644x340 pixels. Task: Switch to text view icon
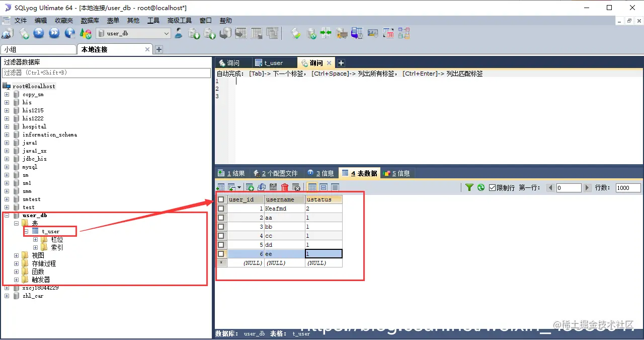pyautogui.click(x=335, y=187)
